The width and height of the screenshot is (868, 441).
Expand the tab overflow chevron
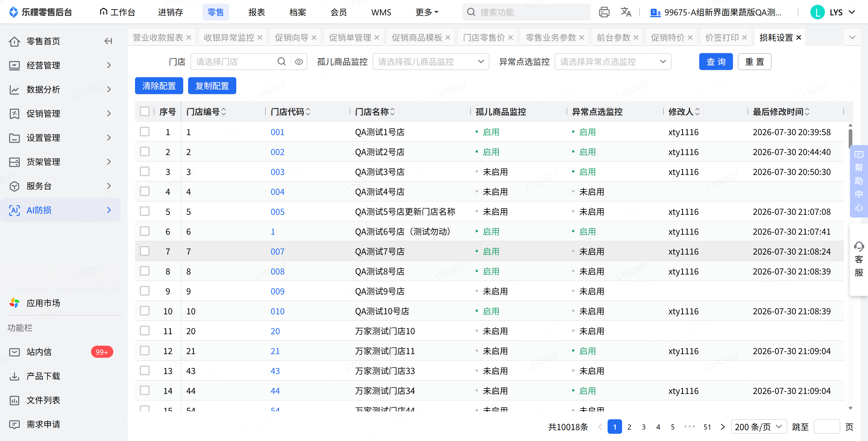[852, 37]
